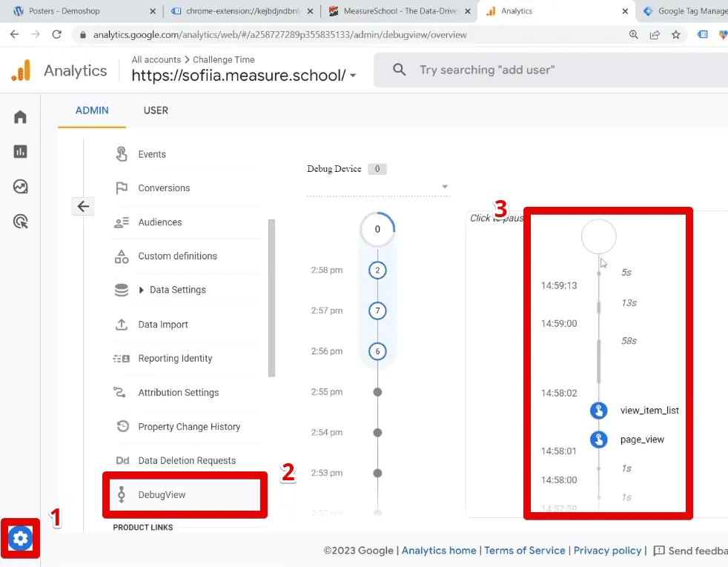Viewport: 728px width, 567px height.
Task: Click the search magnifier in the search bar
Action: [399, 70]
